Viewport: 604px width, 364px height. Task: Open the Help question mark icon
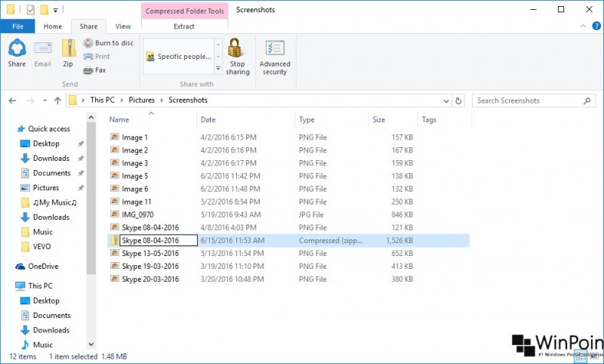pyautogui.click(x=596, y=26)
